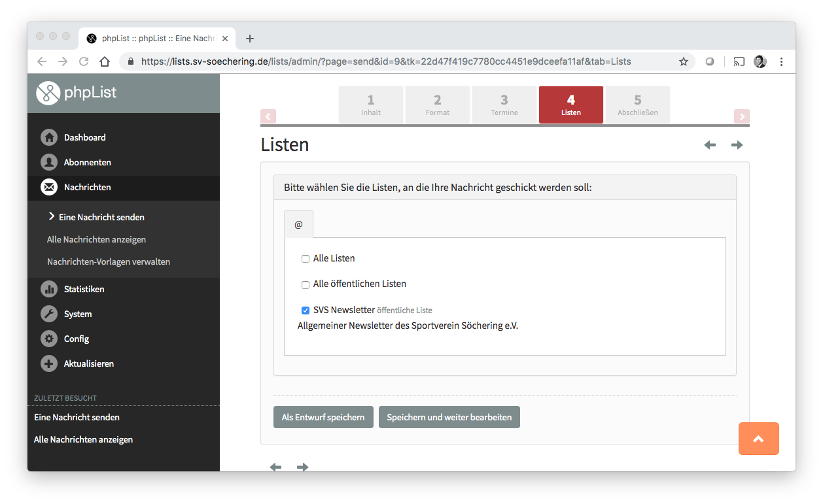
Task: Open Statistiken via bar chart icon
Action: 49,289
